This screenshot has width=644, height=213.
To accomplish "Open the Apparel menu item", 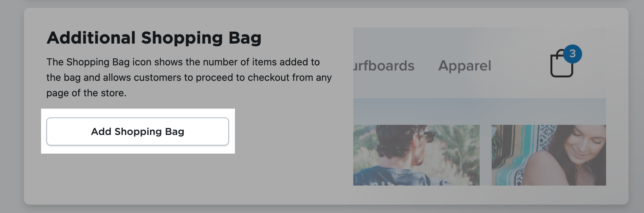I will pyautogui.click(x=464, y=65).
